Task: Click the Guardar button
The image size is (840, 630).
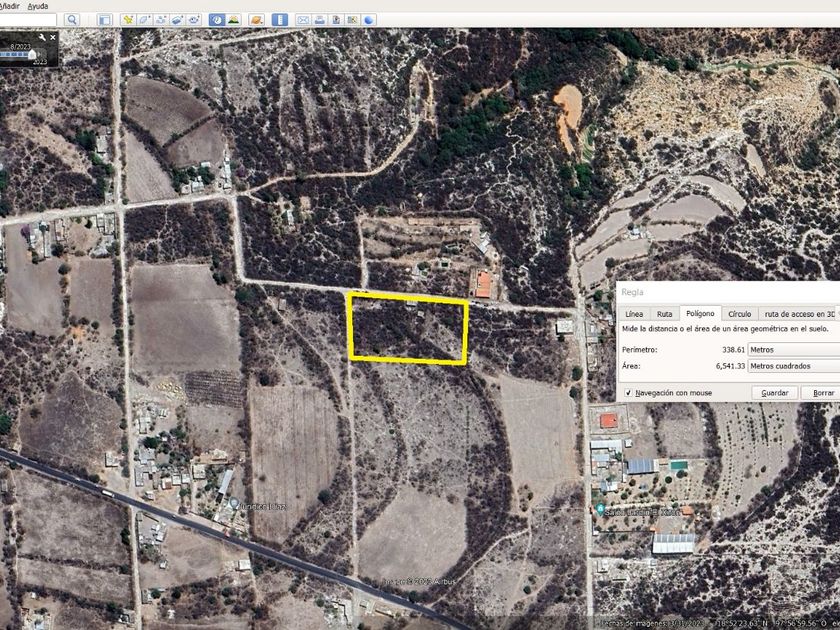Action: coord(775,393)
